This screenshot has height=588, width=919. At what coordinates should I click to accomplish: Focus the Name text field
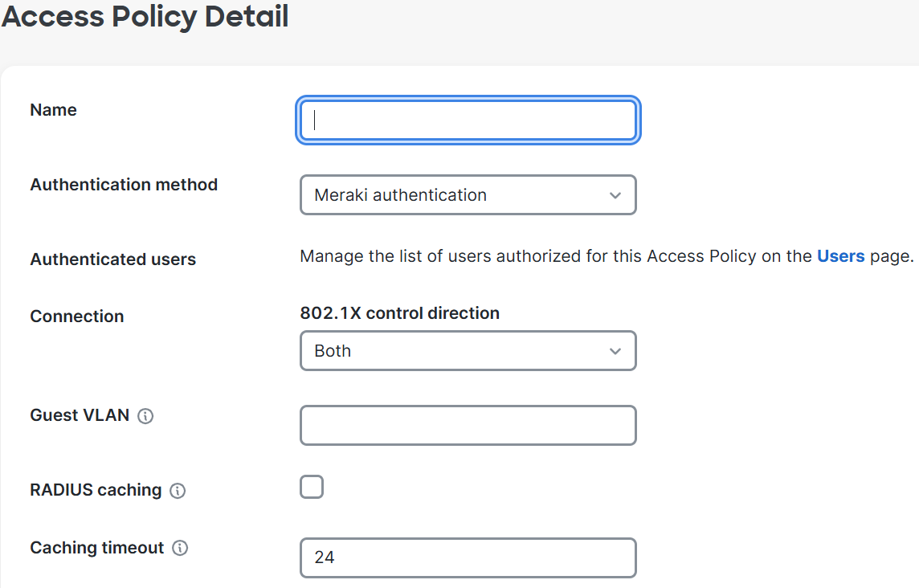[x=468, y=120]
